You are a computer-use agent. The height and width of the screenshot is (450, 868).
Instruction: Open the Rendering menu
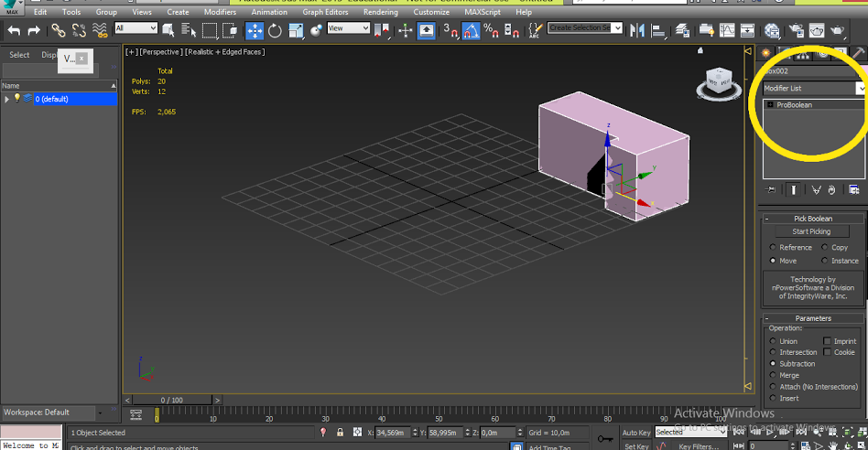(380, 12)
